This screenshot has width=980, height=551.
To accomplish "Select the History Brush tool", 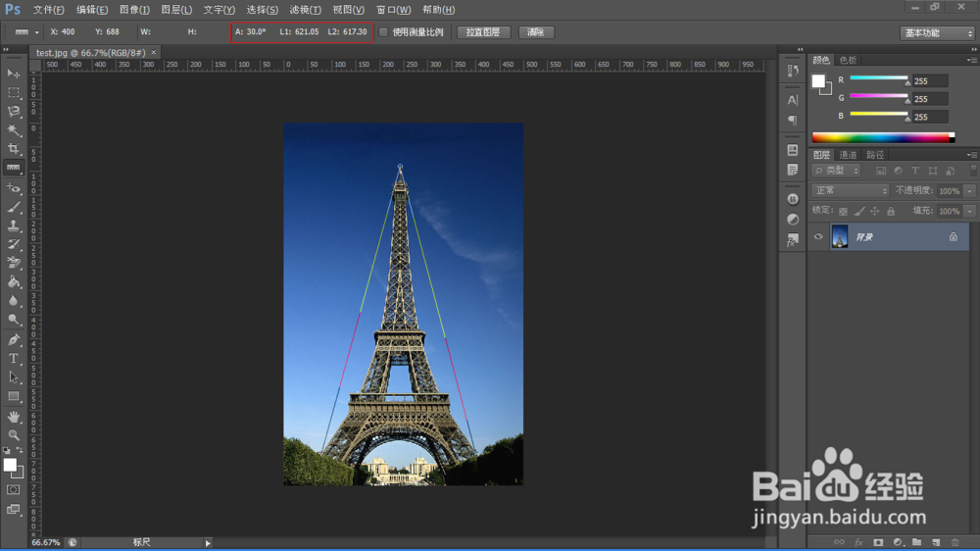I will 13,244.
